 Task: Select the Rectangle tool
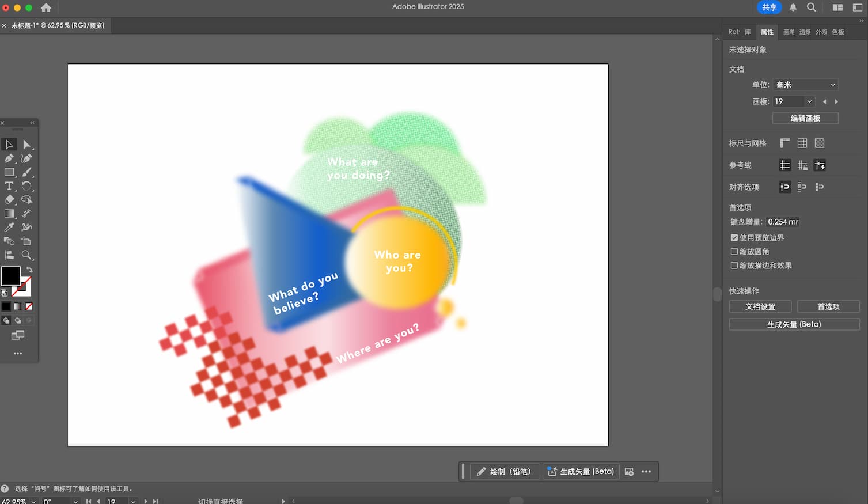coord(9,172)
